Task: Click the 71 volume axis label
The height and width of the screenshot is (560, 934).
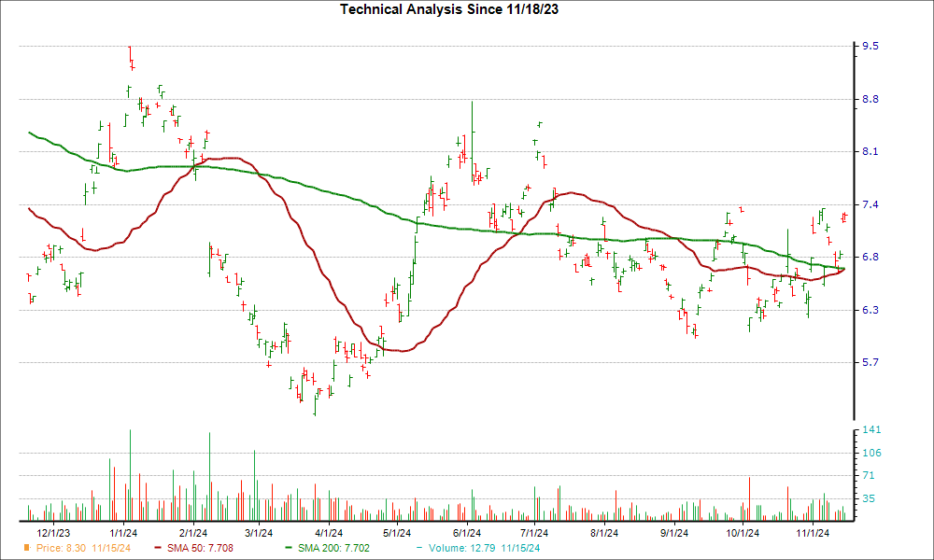Action: click(869, 475)
